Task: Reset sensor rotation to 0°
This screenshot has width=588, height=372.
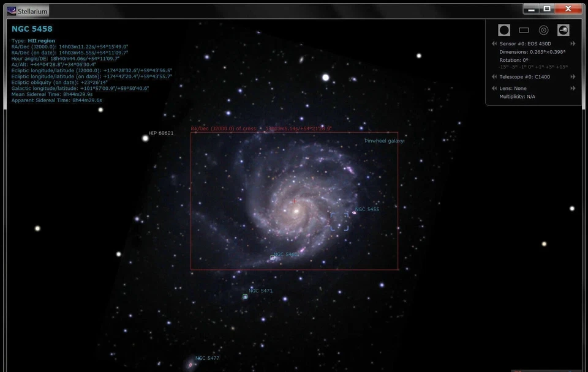Action: point(530,67)
